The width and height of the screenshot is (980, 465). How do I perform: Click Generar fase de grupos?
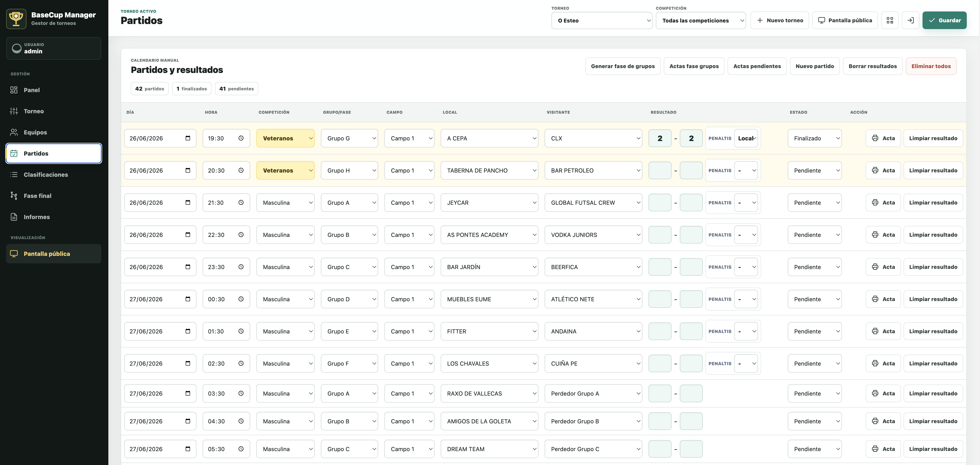click(x=623, y=66)
